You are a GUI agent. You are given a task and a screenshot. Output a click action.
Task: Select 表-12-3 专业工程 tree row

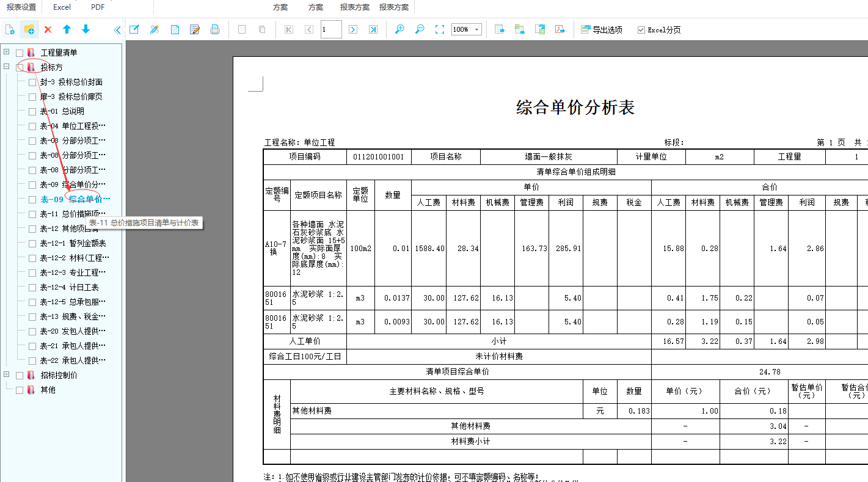[73, 273]
